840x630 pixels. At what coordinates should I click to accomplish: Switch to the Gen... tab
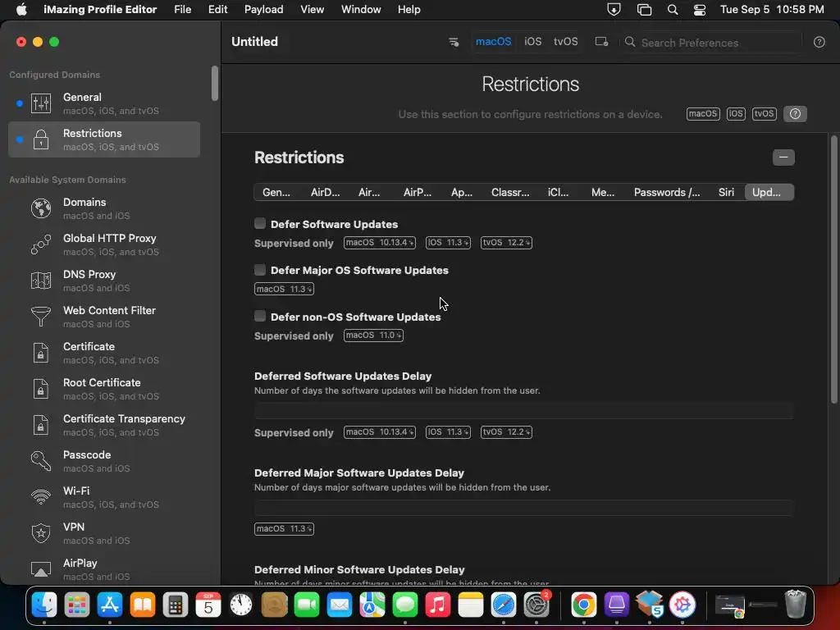point(276,192)
